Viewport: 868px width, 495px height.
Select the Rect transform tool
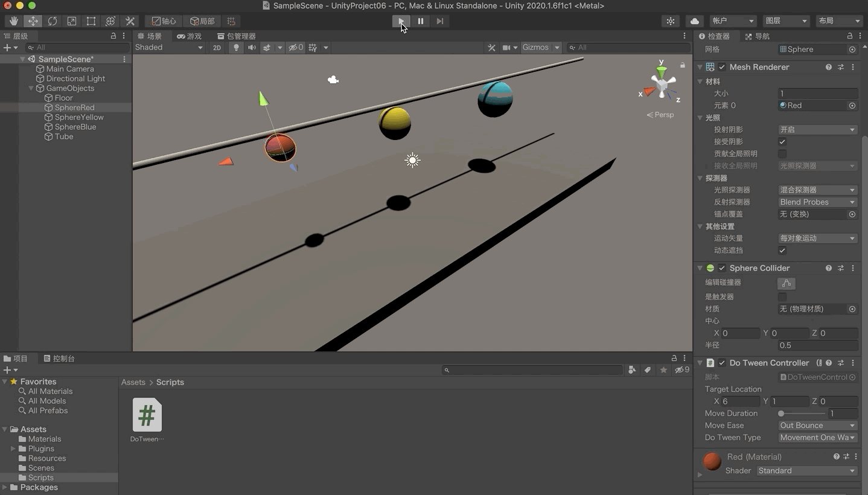tap(91, 21)
